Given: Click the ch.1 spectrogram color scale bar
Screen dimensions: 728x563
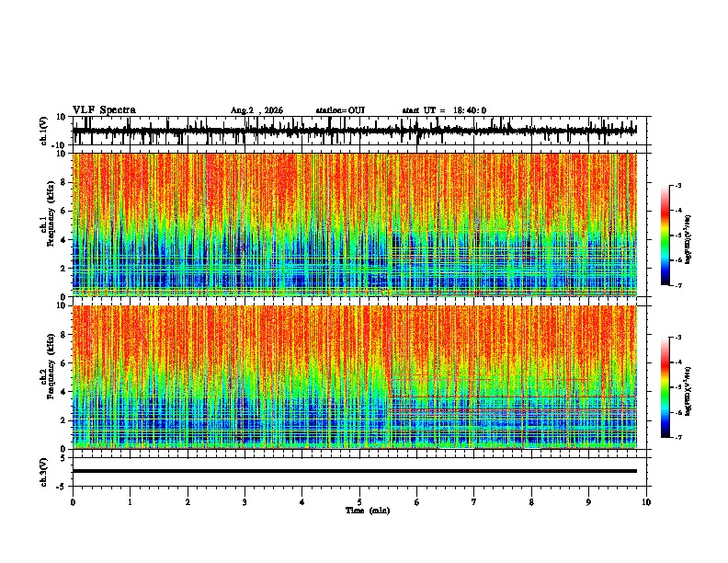Looking at the screenshot, I should 665,236.
